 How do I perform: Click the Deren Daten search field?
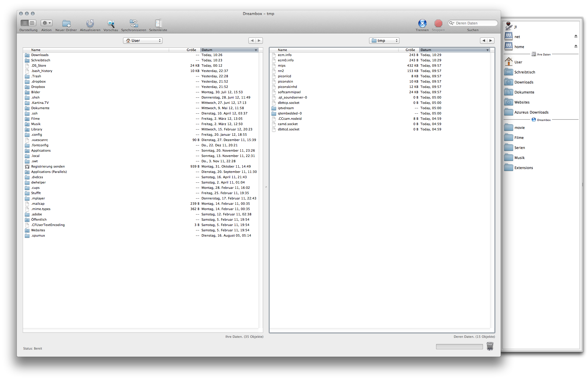tap(475, 23)
